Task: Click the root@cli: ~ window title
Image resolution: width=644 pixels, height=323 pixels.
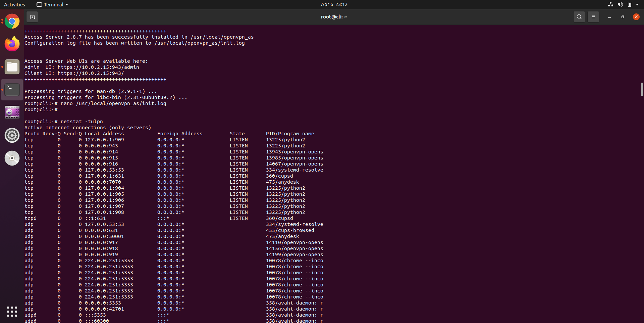Action: click(x=334, y=17)
